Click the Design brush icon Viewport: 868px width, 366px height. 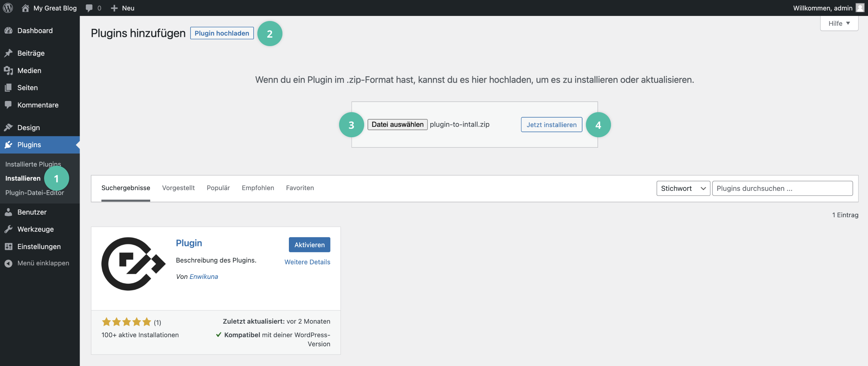point(8,127)
